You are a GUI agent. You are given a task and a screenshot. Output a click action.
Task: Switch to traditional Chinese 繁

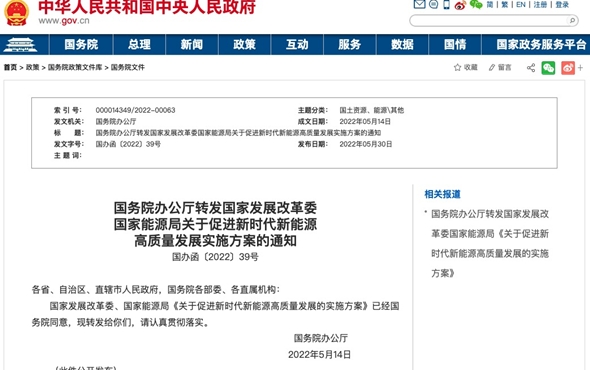pos(505,5)
